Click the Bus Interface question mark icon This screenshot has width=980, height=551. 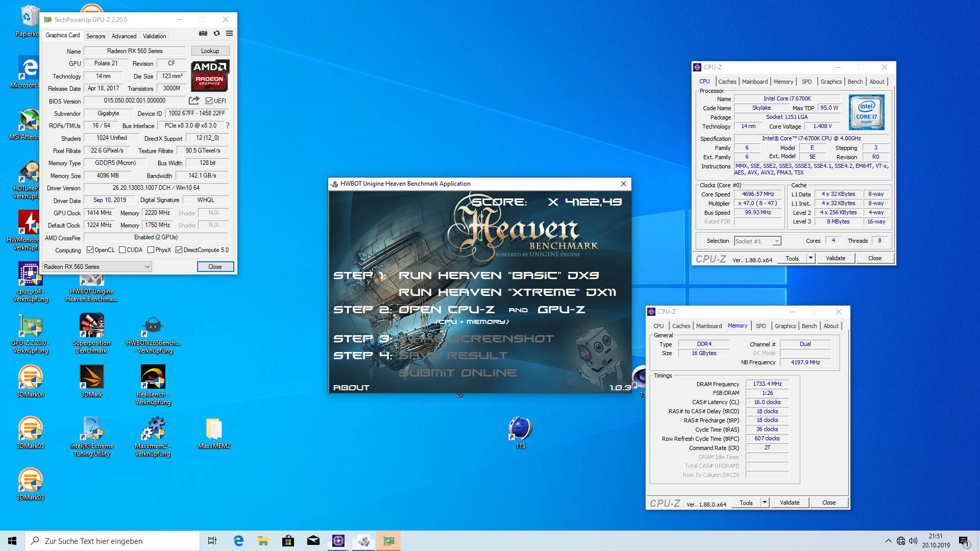click(228, 126)
